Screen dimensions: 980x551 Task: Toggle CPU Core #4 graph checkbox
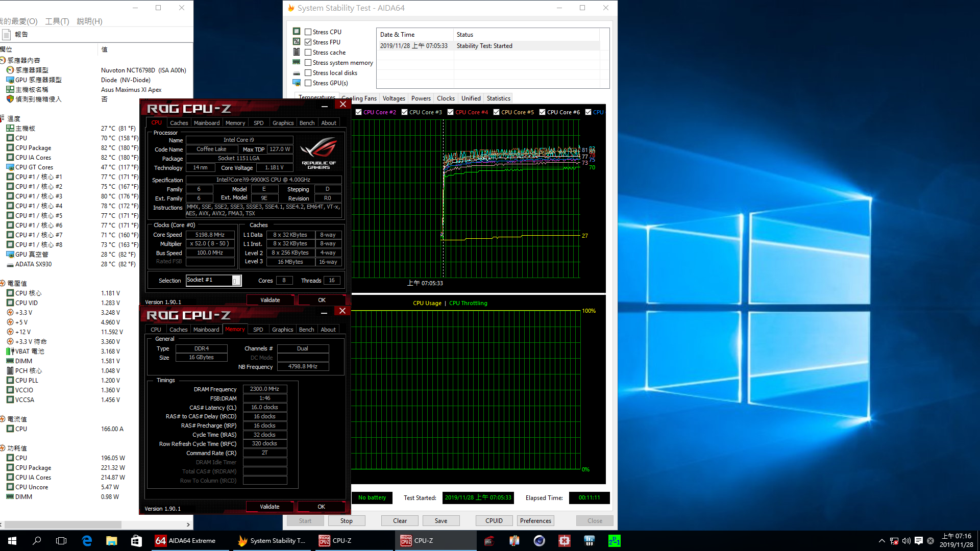pyautogui.click(x=451, y=112)
